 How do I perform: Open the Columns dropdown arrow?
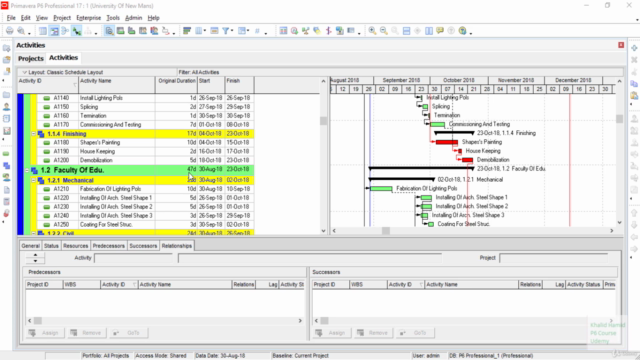[x=204, y=31]
